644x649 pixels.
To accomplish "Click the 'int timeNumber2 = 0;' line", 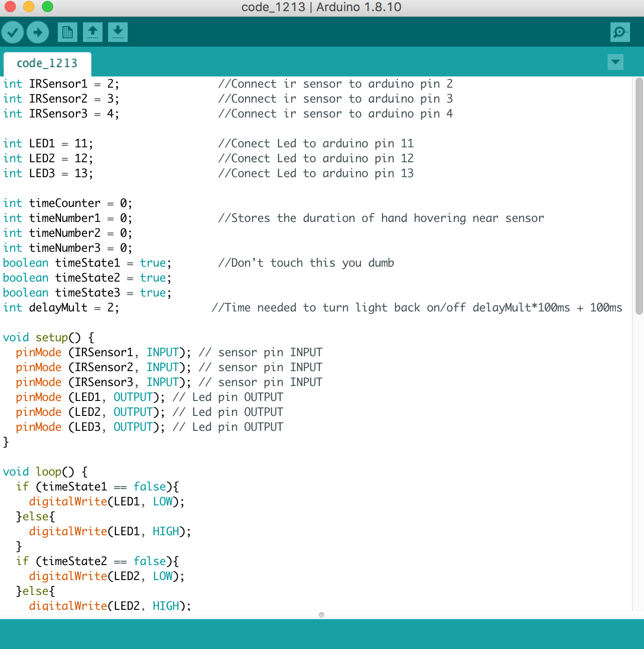I will [x=68, y=233].
